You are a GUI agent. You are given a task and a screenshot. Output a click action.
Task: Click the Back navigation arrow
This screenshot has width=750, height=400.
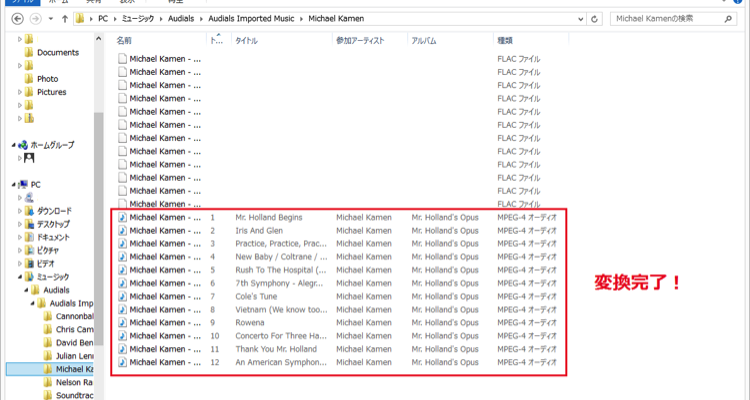15,18
